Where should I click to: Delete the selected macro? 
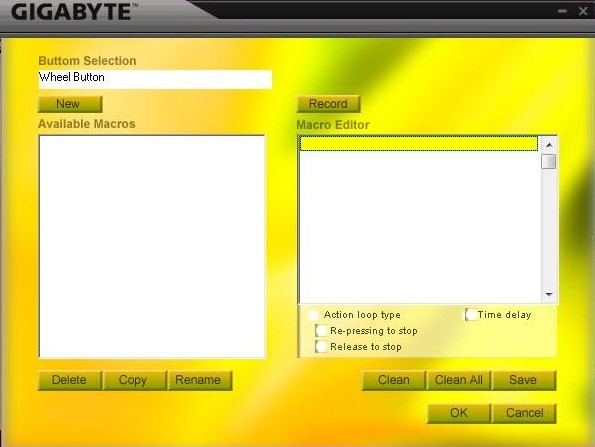click(70, 380)
